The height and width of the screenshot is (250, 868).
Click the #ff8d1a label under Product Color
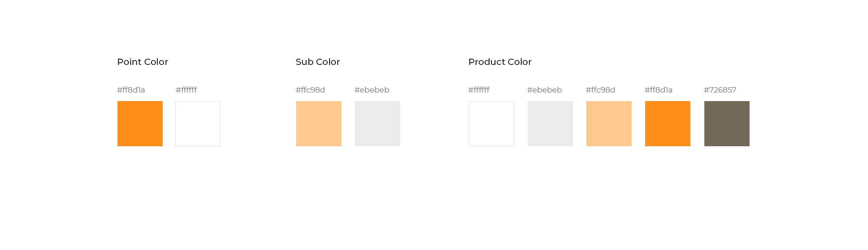point(659,90)
